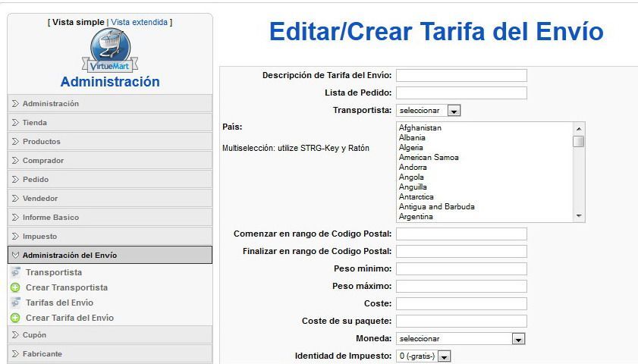This screenshot has width=638, height=364.
Task: Expand the Tienda menu section
Action: 110,122
